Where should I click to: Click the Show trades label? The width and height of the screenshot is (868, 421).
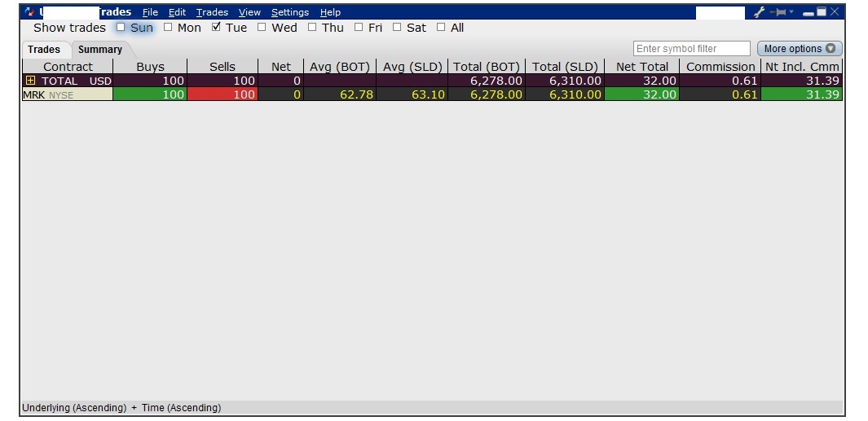coord(69,28)
